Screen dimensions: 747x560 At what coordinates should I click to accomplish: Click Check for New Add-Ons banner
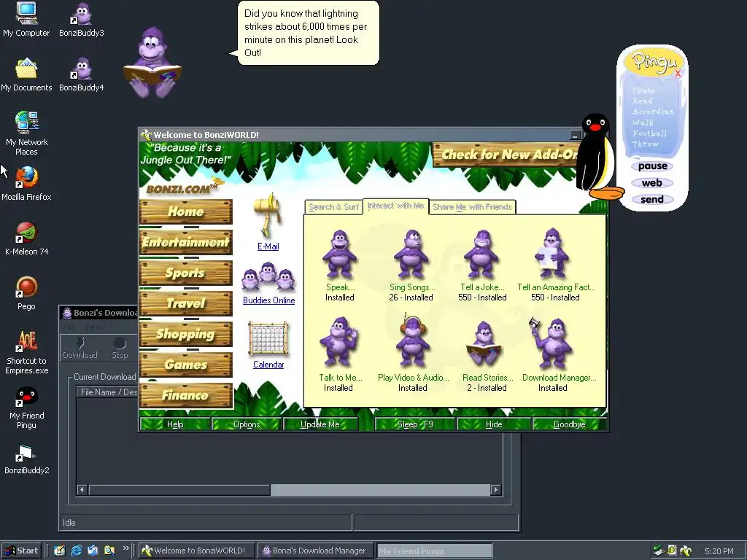(506, 155)
